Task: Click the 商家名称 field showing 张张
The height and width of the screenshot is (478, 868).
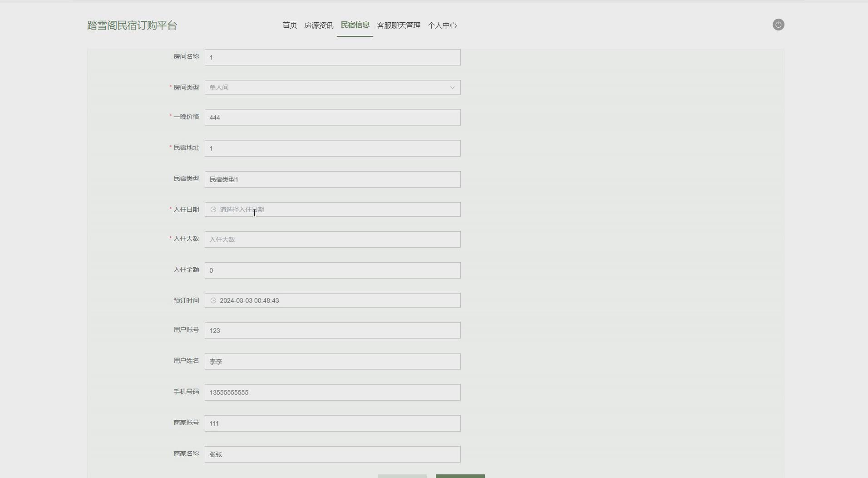Action: pyautogui.click(x=332, y=454)
